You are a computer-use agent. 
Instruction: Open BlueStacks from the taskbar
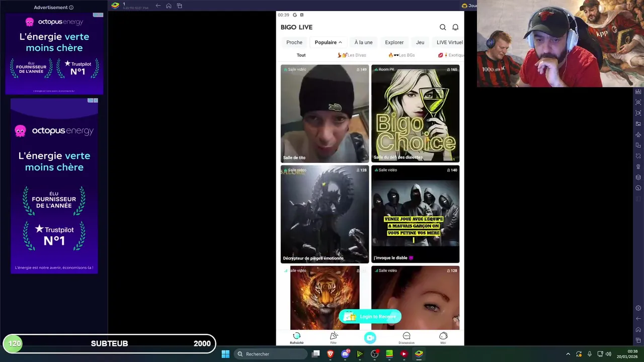pyautogui.click(x=419, y=354)
